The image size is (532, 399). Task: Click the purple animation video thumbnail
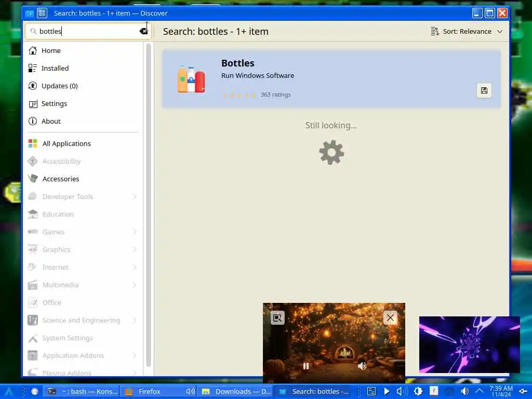tap(470, 345)
